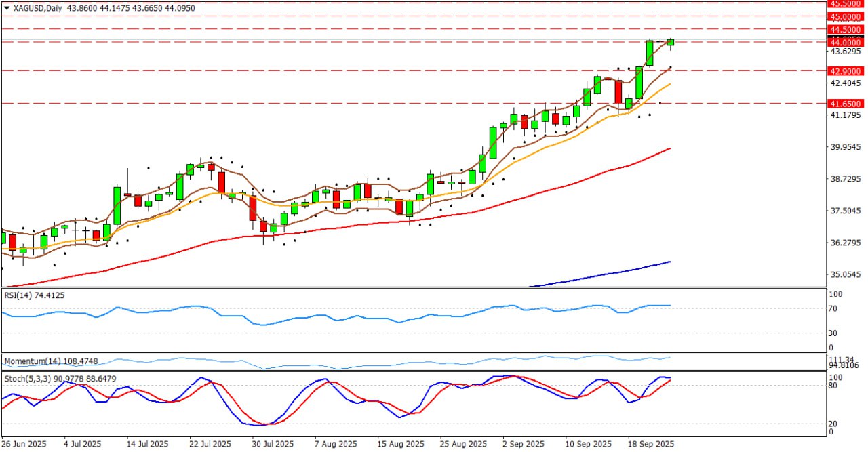
Task: Click the 43.6295 price scale value
Action: pyautogui.click(x=845, y=52)
